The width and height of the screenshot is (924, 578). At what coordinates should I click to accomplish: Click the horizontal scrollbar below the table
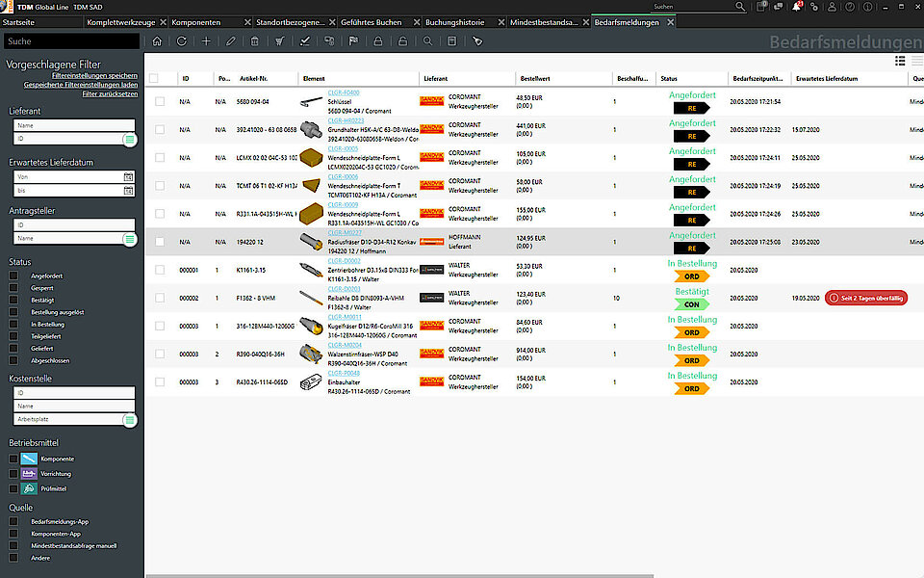click(x=399, y=576)
